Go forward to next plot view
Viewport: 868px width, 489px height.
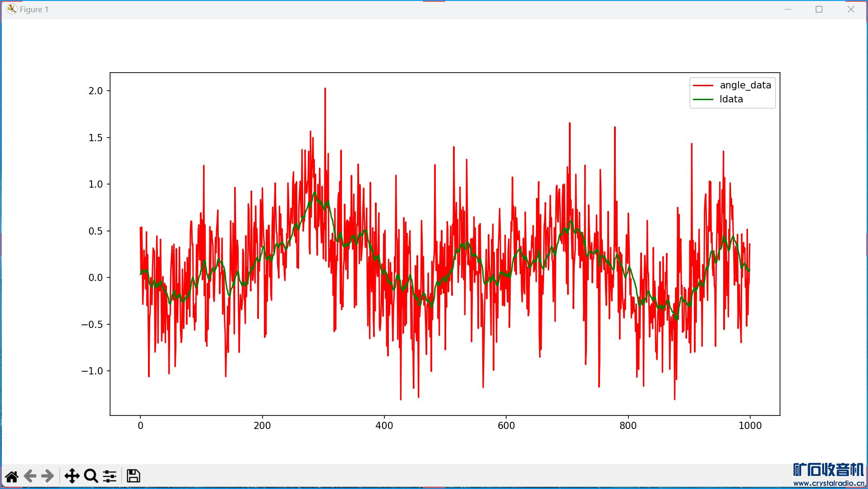pyautogui.click(x=48, y=476)
